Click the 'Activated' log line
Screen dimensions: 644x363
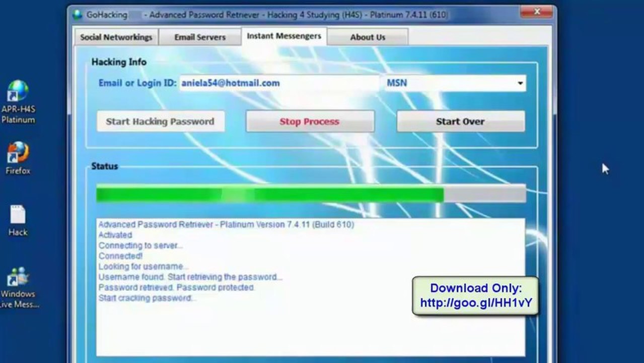tap(115, 235)
